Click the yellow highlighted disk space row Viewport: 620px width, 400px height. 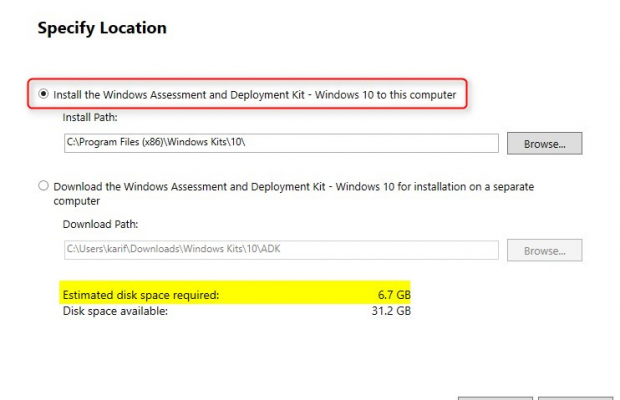pos(235,295)
